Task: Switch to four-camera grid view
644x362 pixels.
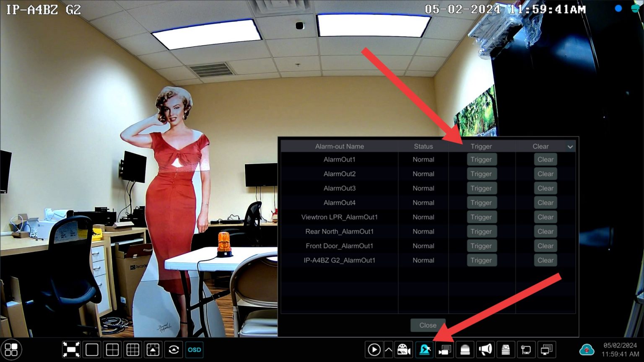Action: point(112,349)
